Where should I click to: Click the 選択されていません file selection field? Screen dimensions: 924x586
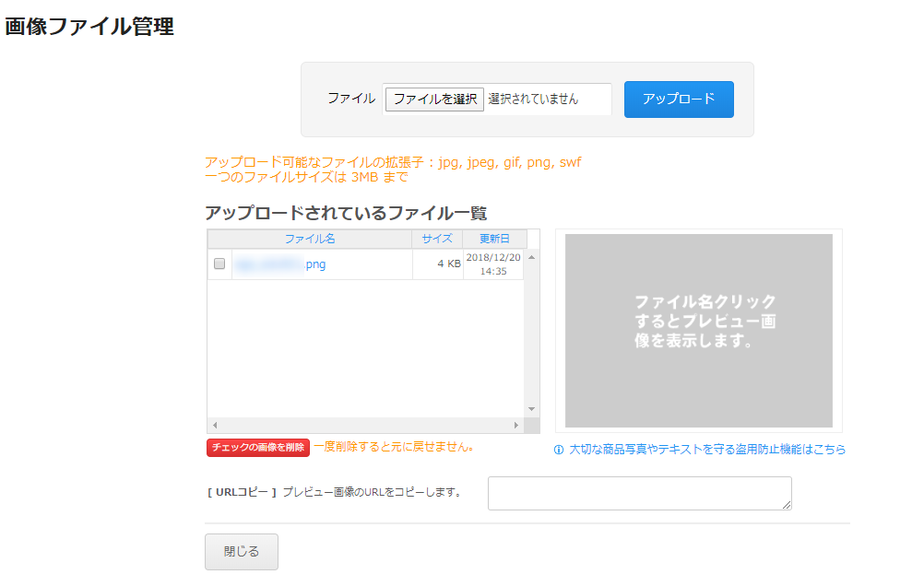549,99
